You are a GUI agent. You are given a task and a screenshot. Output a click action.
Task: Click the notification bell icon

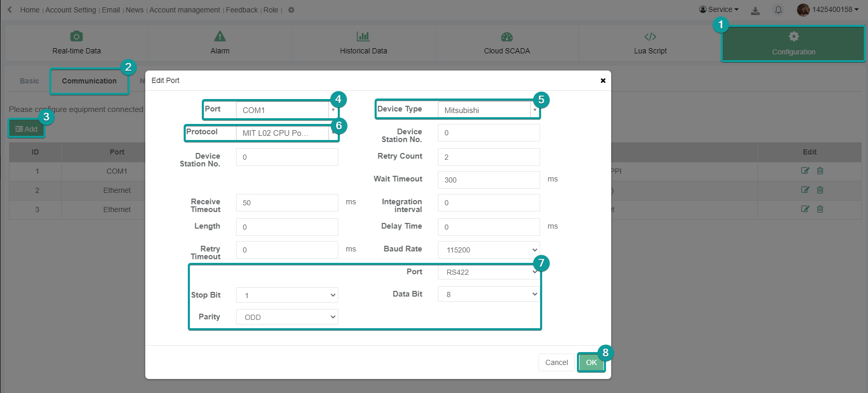778,10
